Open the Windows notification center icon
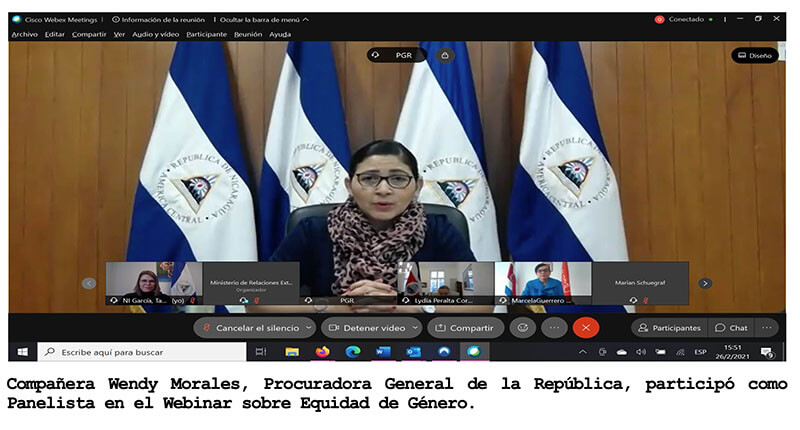800x430 pixels. click(x=767, y=352)
